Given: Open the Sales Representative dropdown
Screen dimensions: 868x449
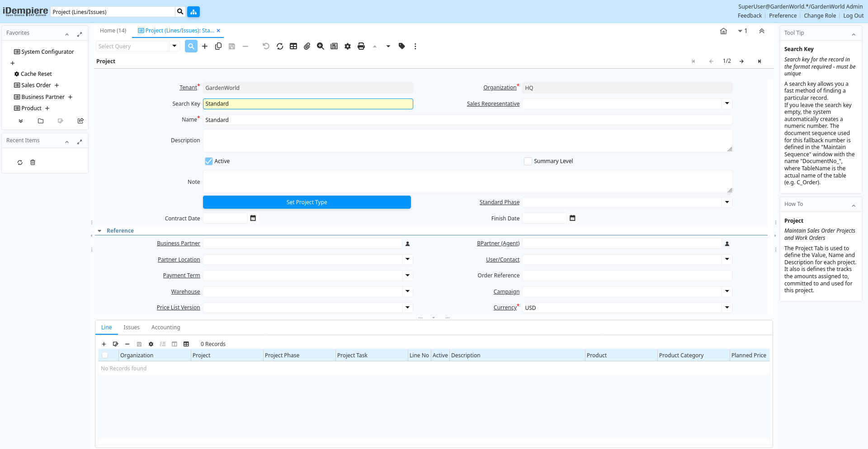Looking at the screenshot, I should click(x=727, y=104).
